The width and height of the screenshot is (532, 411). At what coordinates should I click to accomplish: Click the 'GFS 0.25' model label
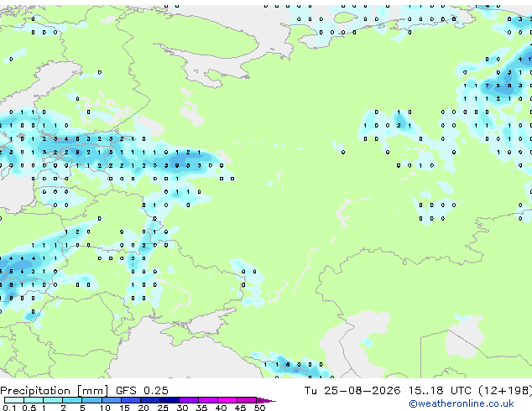(x=142, y=391)
